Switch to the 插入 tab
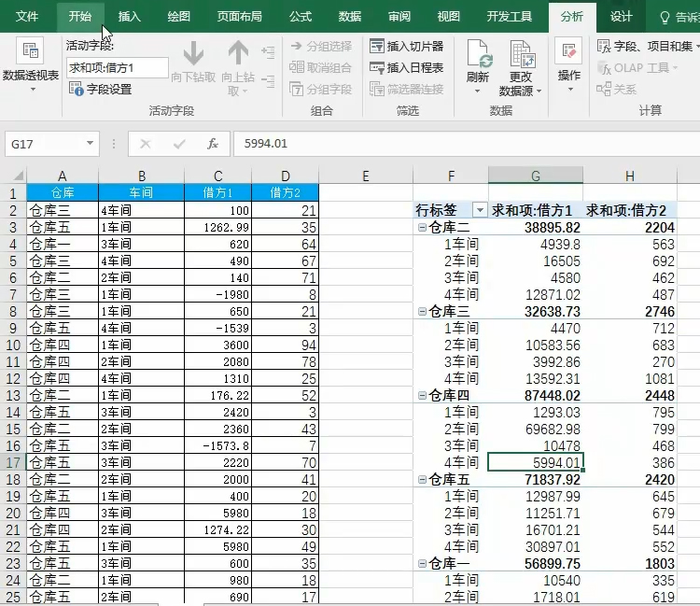This screenshot has height=606, width=700. 130,17
